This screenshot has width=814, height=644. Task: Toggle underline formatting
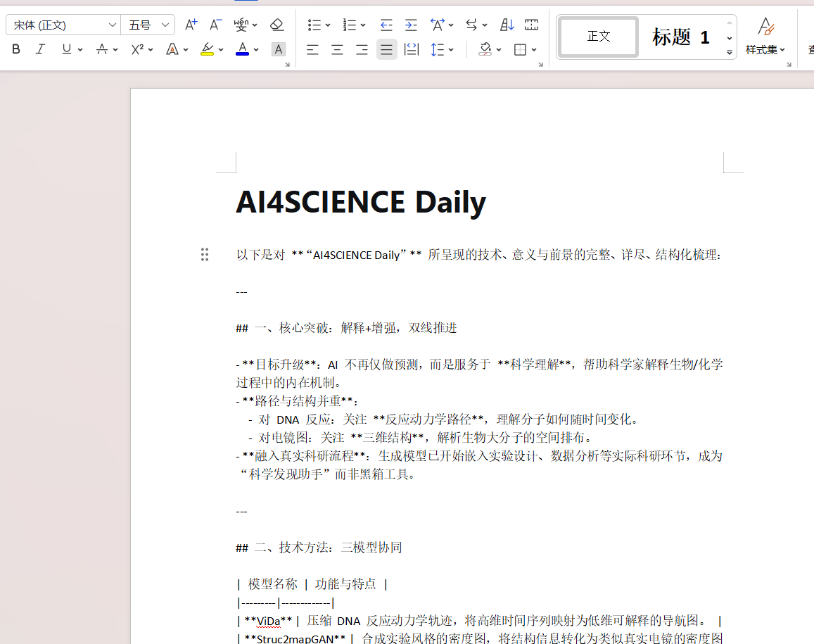coord(66,49)
